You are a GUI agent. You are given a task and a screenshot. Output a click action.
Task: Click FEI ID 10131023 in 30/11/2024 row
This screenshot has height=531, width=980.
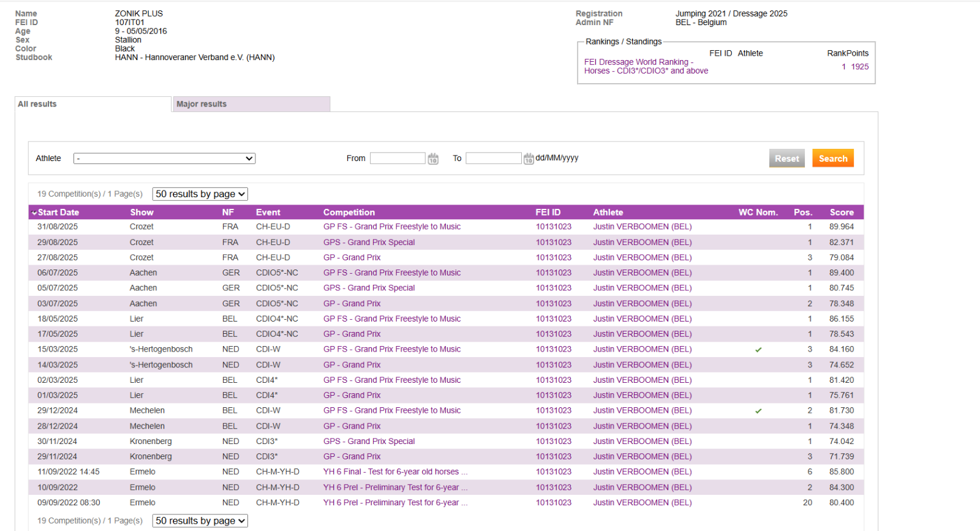[x=554, y=442]
